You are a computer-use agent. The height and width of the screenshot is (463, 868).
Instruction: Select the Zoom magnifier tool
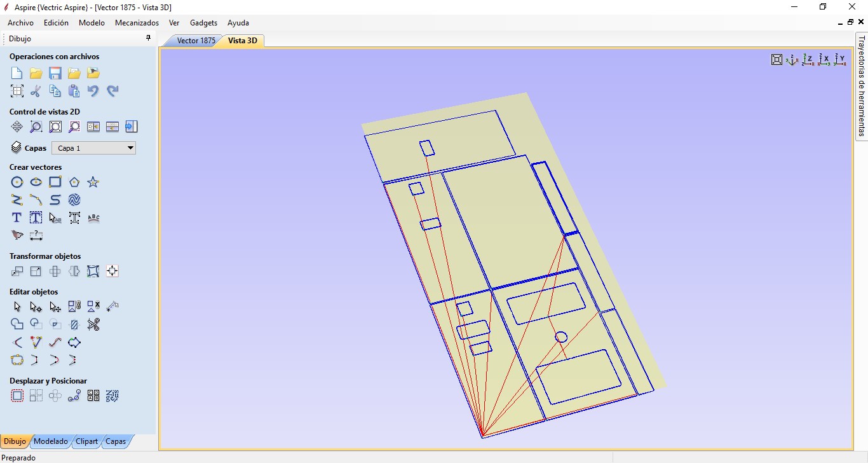[36, 127]
